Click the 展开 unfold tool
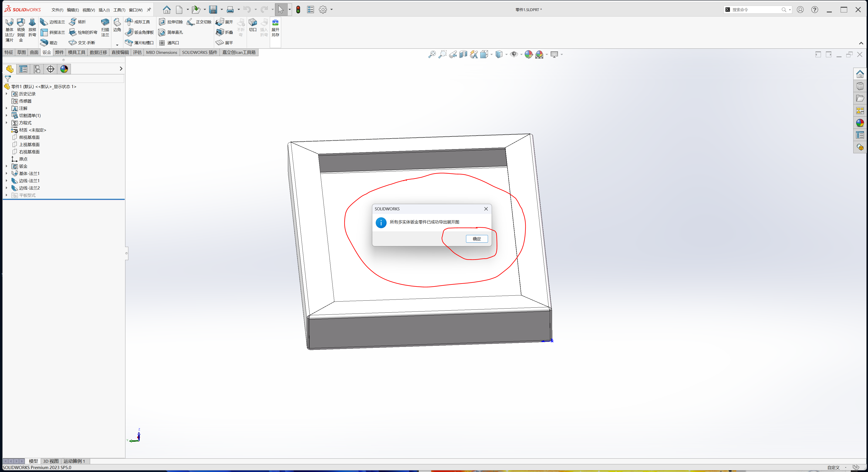 pyautogui.click(x=225, y=22)
